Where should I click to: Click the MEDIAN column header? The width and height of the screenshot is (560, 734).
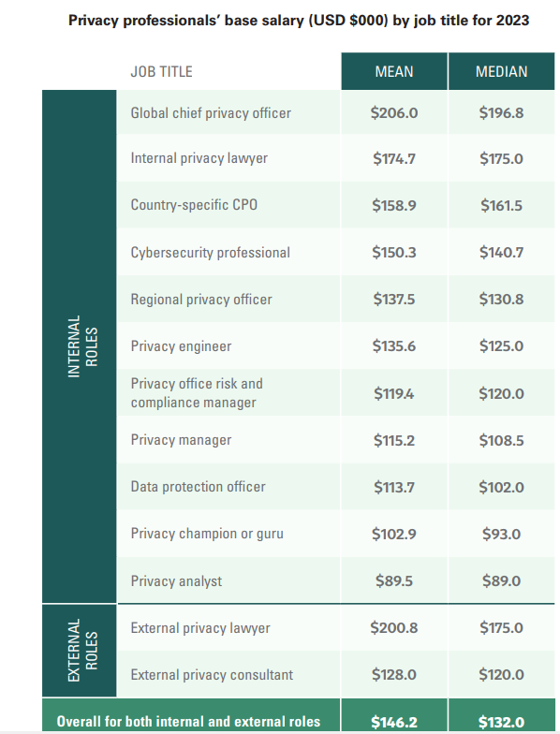(501, 71)
